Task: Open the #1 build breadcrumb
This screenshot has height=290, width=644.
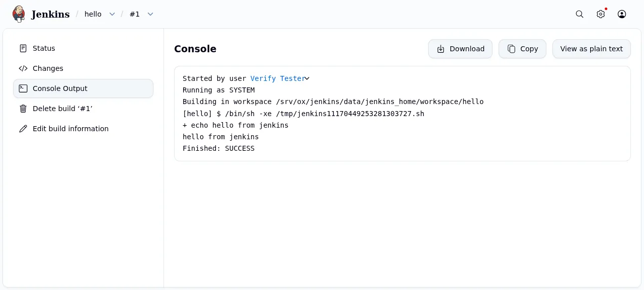Action: tap(135, 14)
